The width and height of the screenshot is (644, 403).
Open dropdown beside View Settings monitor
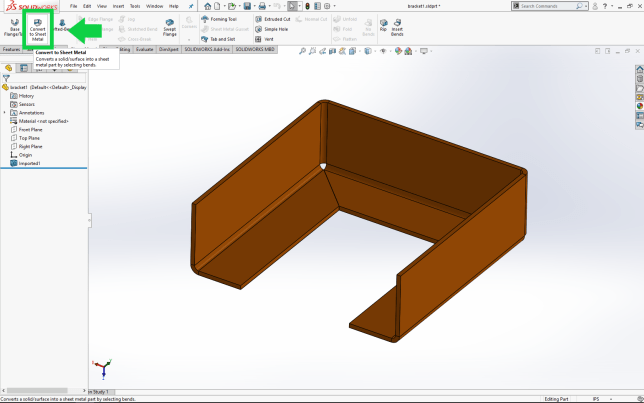431,51
